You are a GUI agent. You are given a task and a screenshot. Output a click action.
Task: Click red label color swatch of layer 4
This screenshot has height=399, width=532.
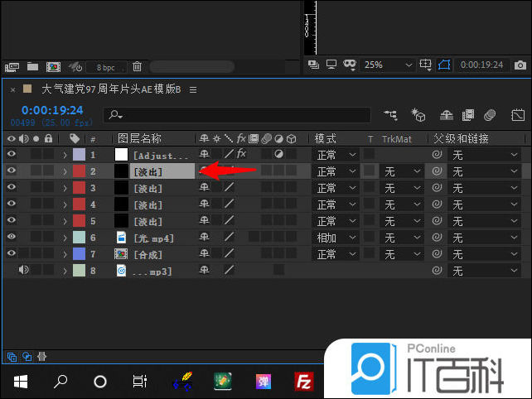pos(79,204)
